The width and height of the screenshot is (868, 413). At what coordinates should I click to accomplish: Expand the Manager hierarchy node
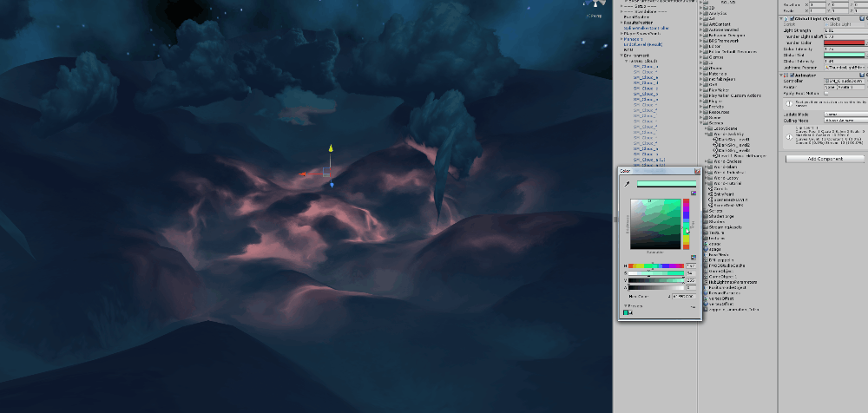pyautogui.click(x=621, y=39)
